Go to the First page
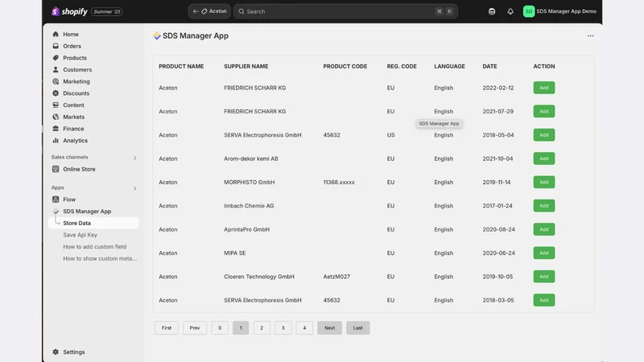The image size is (644, 362). click(x=167, y=328)
